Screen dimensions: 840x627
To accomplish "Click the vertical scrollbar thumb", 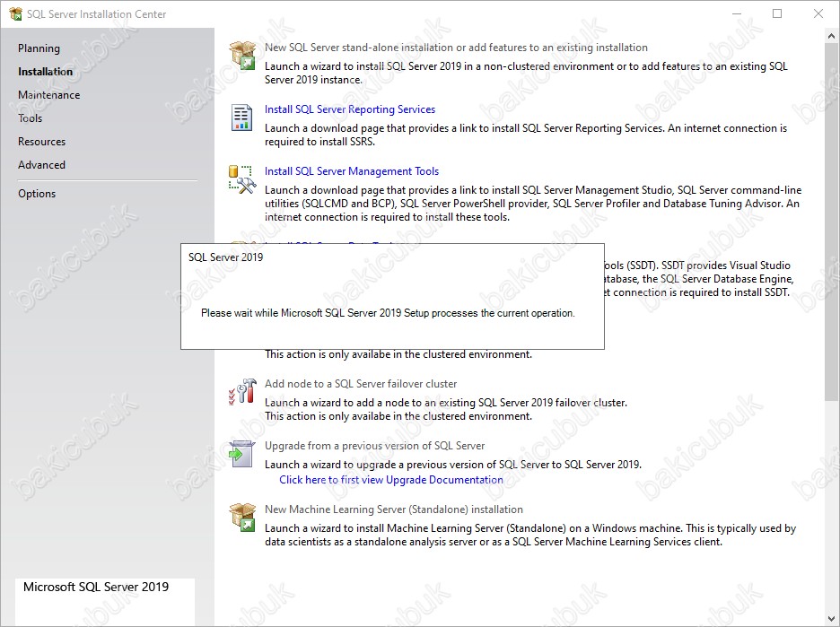I will [831, 222].
